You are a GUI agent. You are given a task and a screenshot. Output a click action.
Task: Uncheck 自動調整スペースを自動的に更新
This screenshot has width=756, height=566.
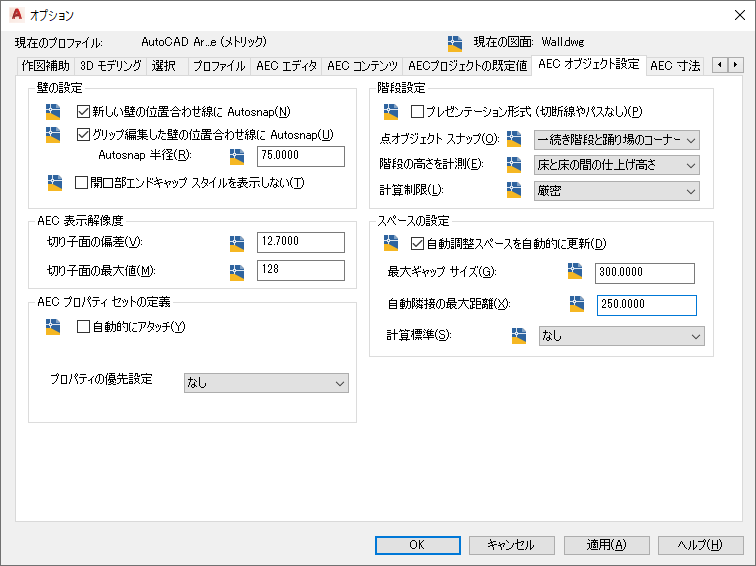coord(418,243)
